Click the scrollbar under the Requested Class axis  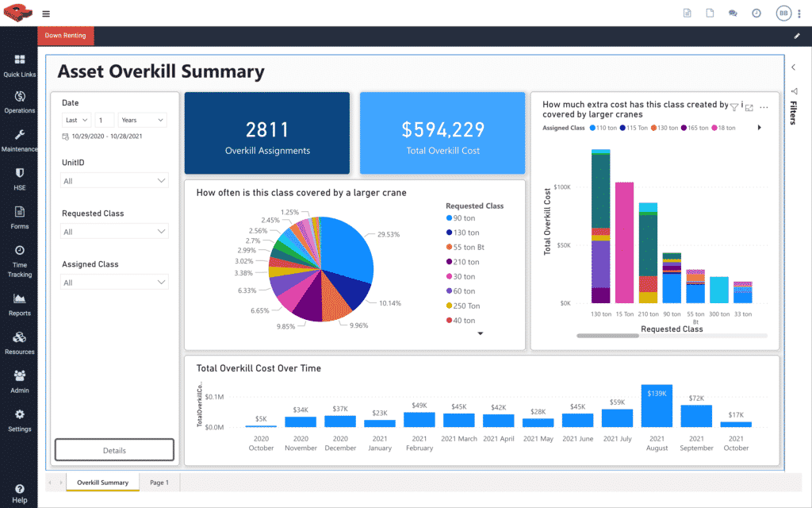[608, 336]
